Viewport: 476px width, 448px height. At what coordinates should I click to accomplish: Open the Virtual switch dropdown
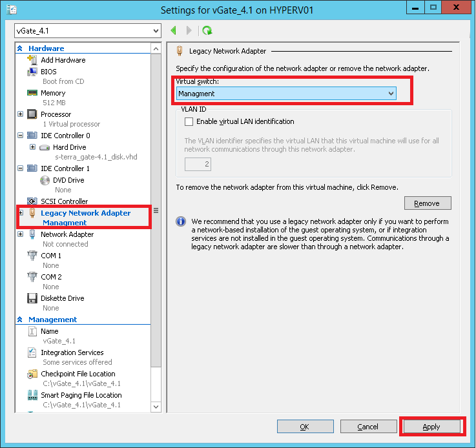pos(286,94)
